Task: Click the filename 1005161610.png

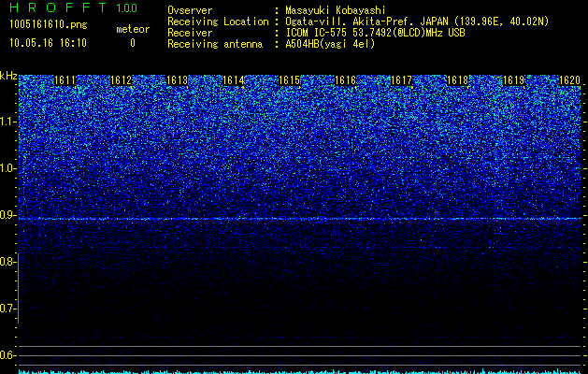Action: [49, 25]
